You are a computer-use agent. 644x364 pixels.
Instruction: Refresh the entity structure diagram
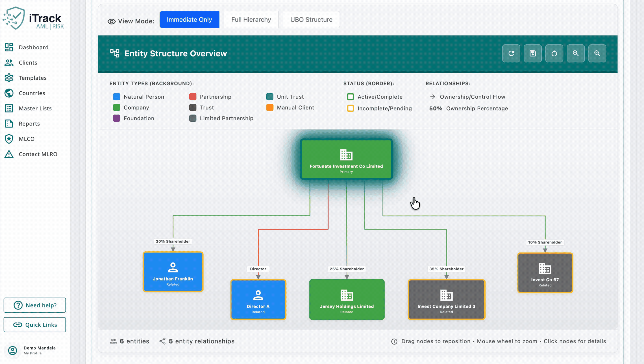[511, 53]
